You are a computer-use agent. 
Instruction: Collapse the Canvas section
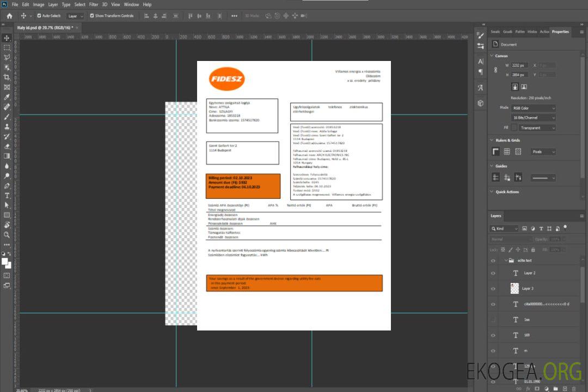pos(492,56)
